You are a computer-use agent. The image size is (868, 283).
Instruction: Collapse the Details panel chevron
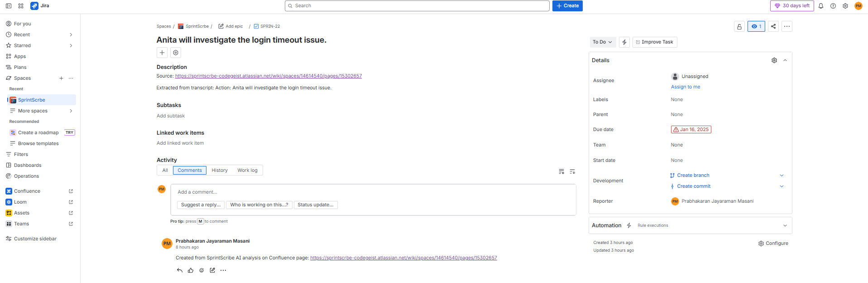[785, 60]
